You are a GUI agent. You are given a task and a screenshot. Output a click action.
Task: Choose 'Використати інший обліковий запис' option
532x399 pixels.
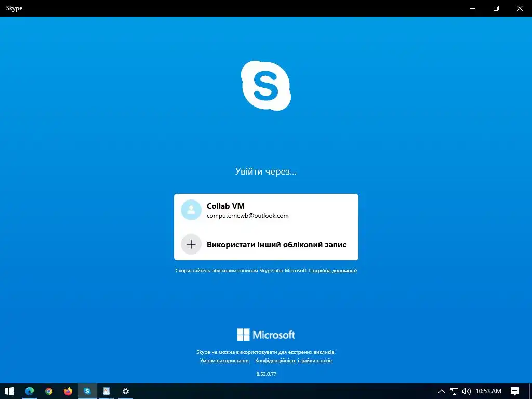click(266, 244)
